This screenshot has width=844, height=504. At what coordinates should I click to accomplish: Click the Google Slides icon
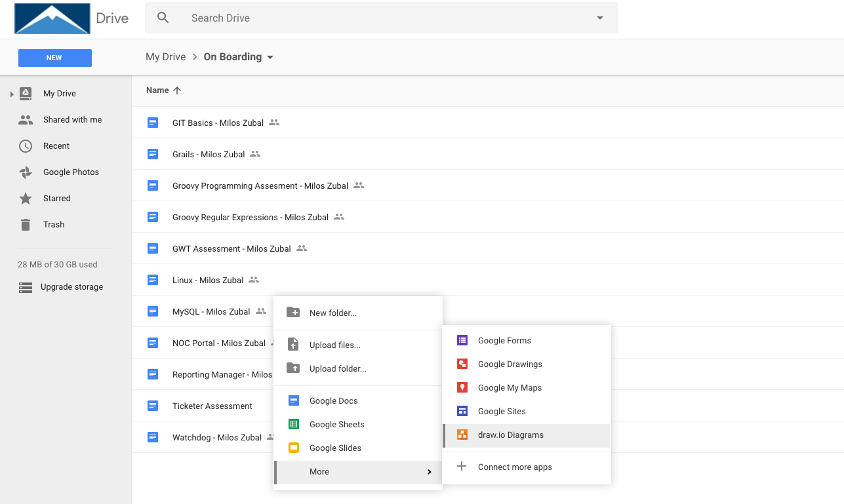(294, 448)
